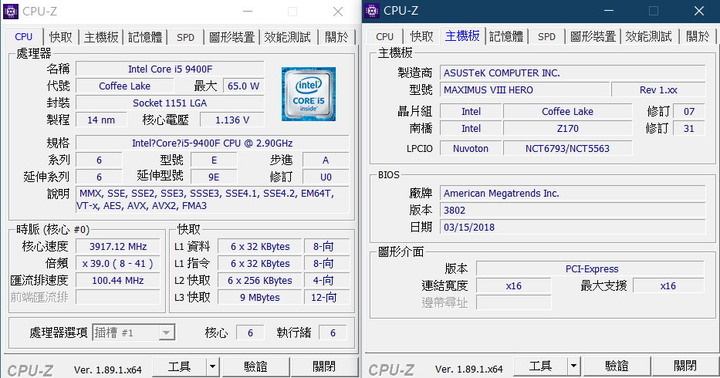Image resolution: width=720 pixels, height=378 pixels.
Task: Click the Coffee Lake code name field in left window
Action: 124,86
